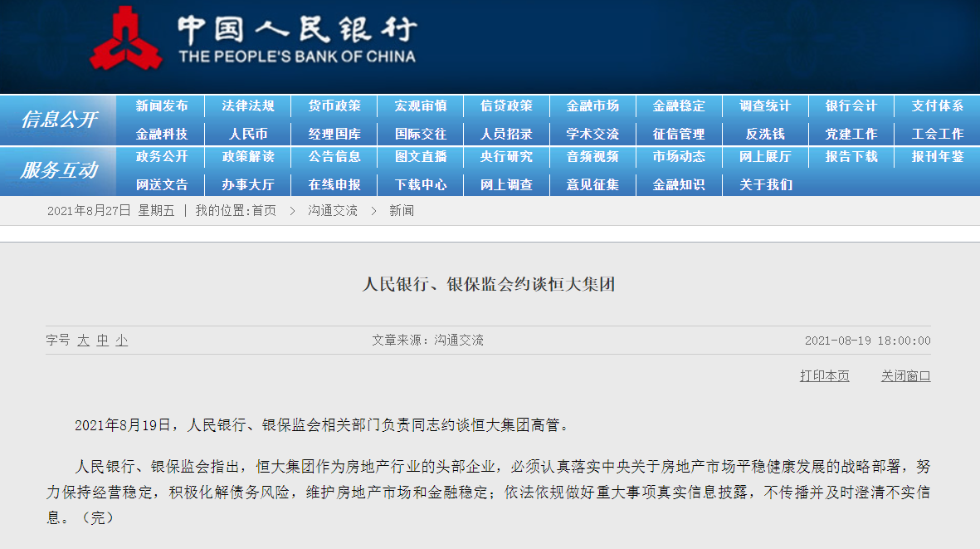Click timestamp 2021-08-19 18:00:00
This screenshot has height=549, width=980.
[x=867, y=341]
